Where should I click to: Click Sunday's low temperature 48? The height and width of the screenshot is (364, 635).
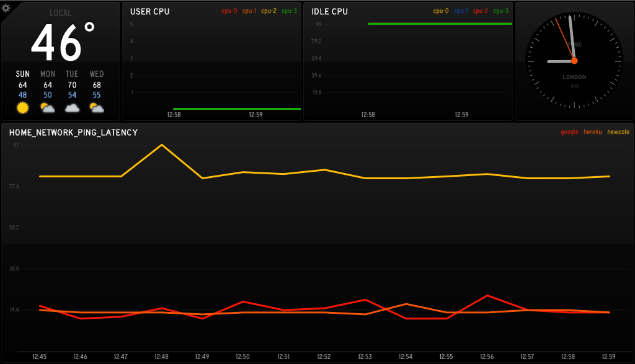23,95
